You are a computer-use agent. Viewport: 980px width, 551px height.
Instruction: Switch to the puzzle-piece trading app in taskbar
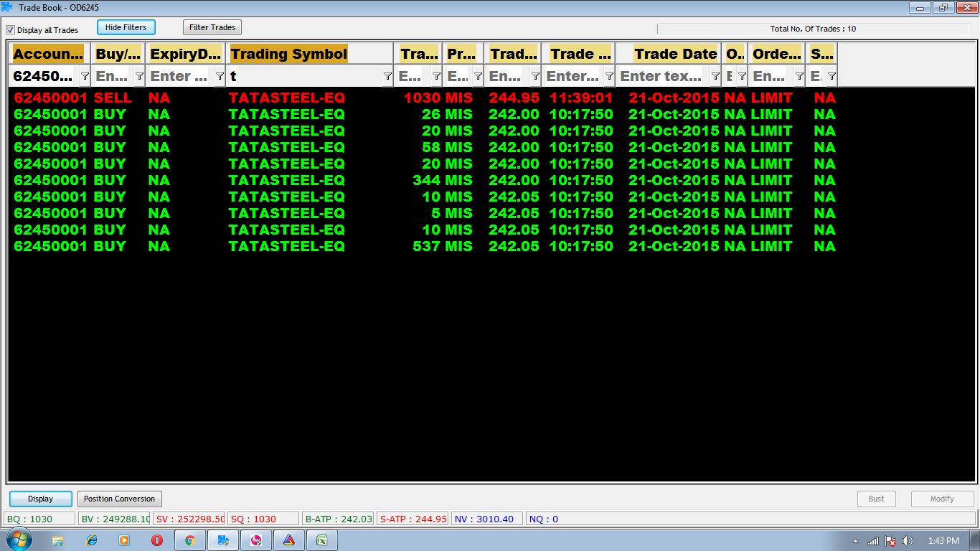[223, 540]
